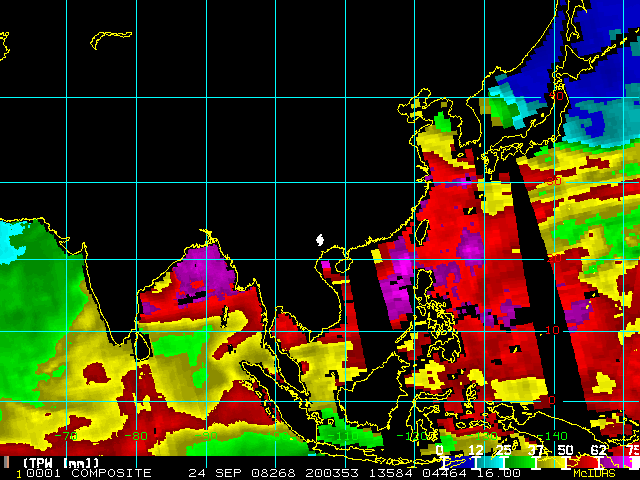Click the blue 0–12 mm legend color segment
The image size is (640, 480).
coord(459,462)
